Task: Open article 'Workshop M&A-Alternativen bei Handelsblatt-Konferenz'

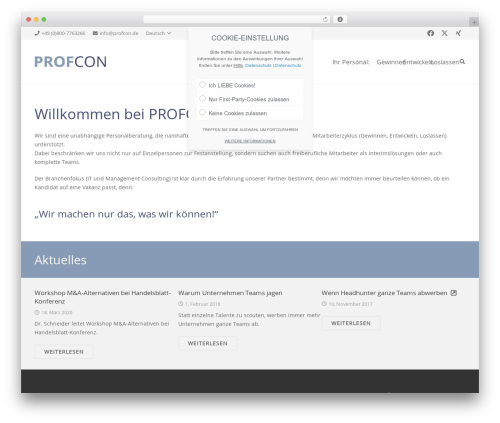Action: 103,297
